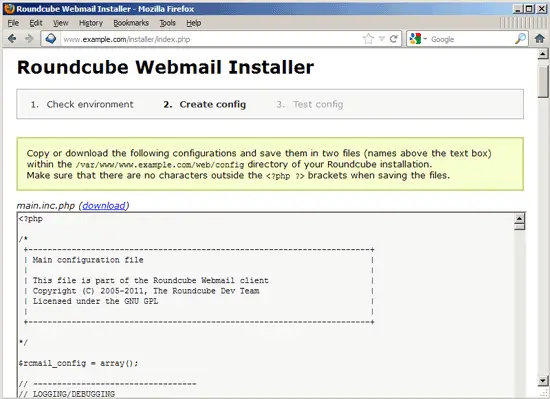
Task: Click the config textarea scrollbar thumb
Action: (x=519, y=227)
